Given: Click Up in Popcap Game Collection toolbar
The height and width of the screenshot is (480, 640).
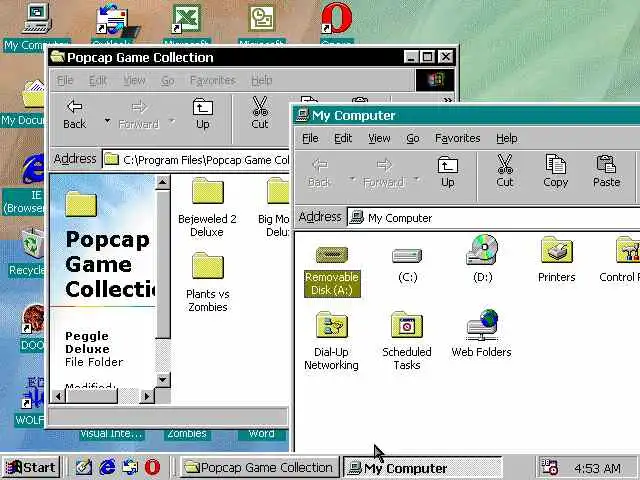Looking at the screenshot, I should (x=202, y=114).
